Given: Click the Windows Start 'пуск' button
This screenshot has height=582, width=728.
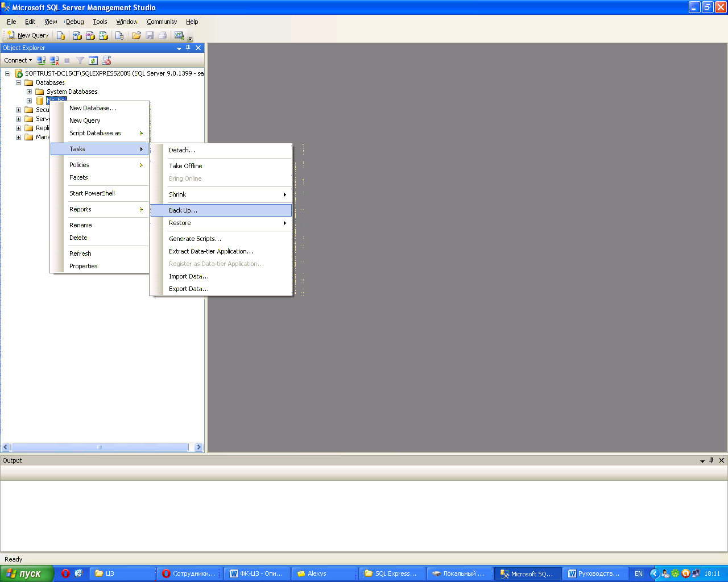Looking at the screenshot, I should [x=27, y=573].
